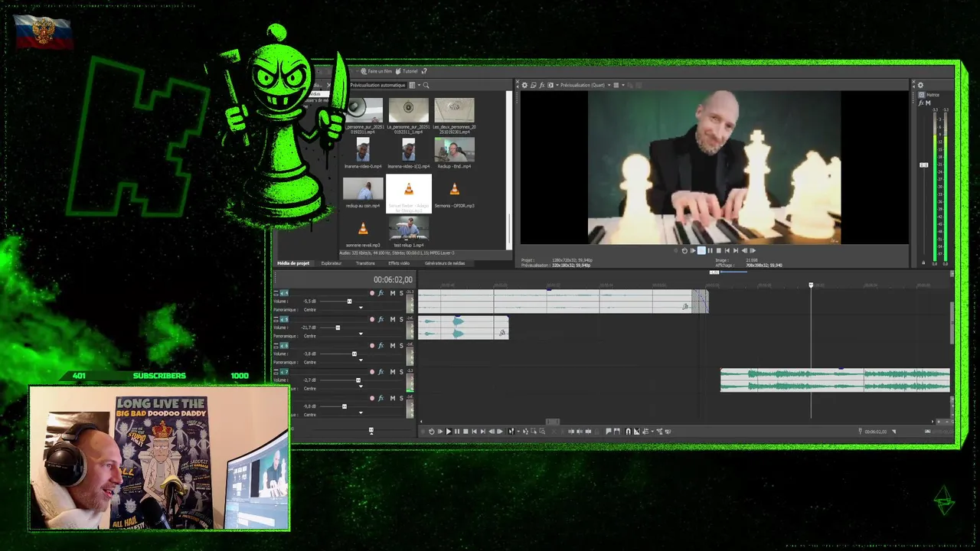Open track 6 fx chain
Image resolution: width=980 pixels, height=551 pixels.
pyautogui.click(x=381, y=346)
